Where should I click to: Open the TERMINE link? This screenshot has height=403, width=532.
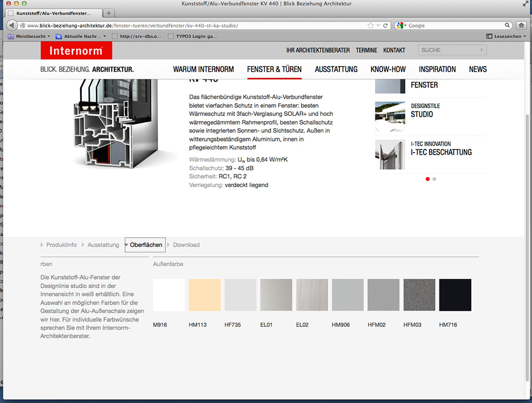coord(367,50)
